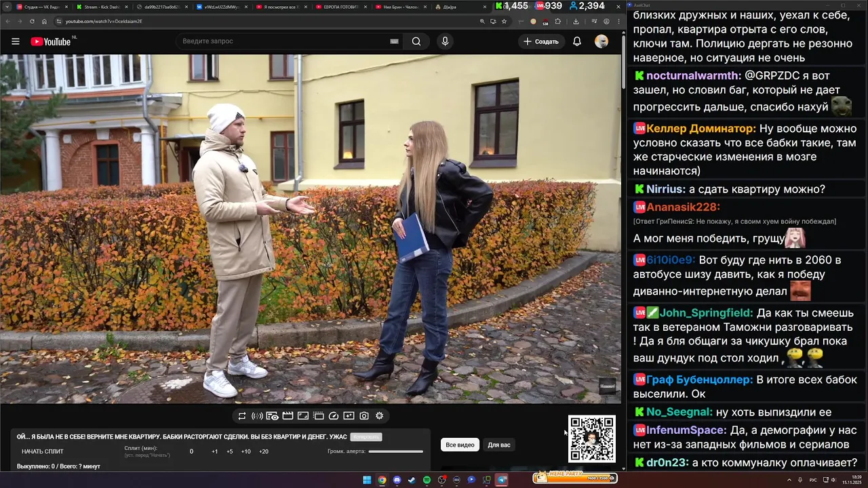Click the eye-with-list icon in player toolbar
868x488 pixels.
coord(272,415)
